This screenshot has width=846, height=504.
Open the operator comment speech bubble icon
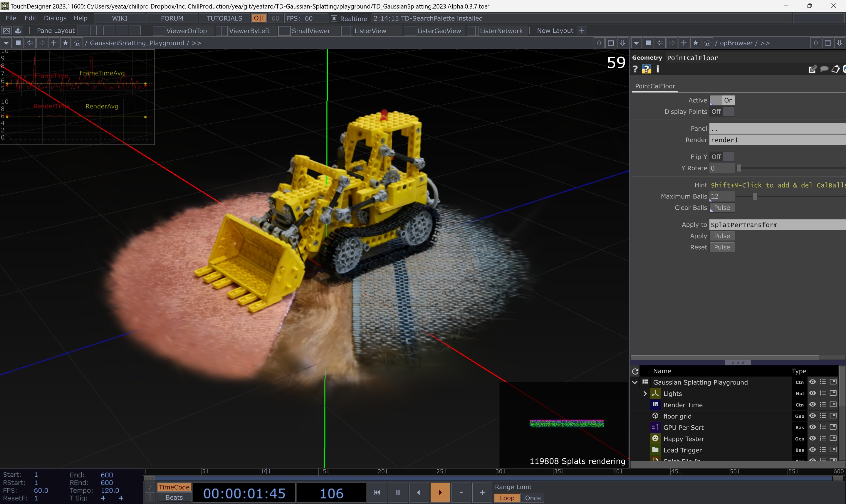824,69
